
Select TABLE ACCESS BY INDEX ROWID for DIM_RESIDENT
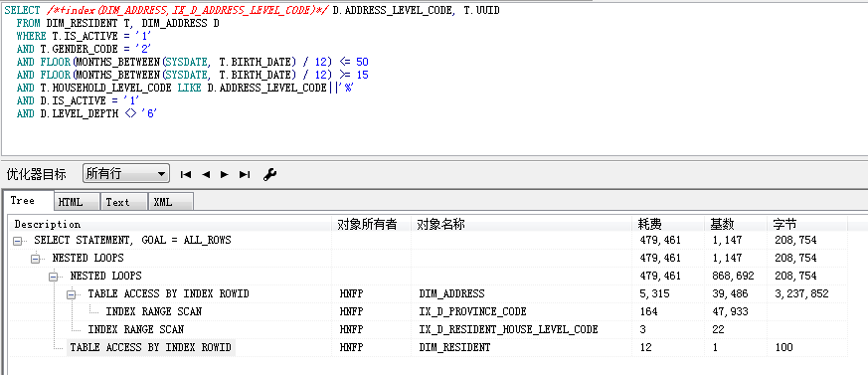point(150,347)
